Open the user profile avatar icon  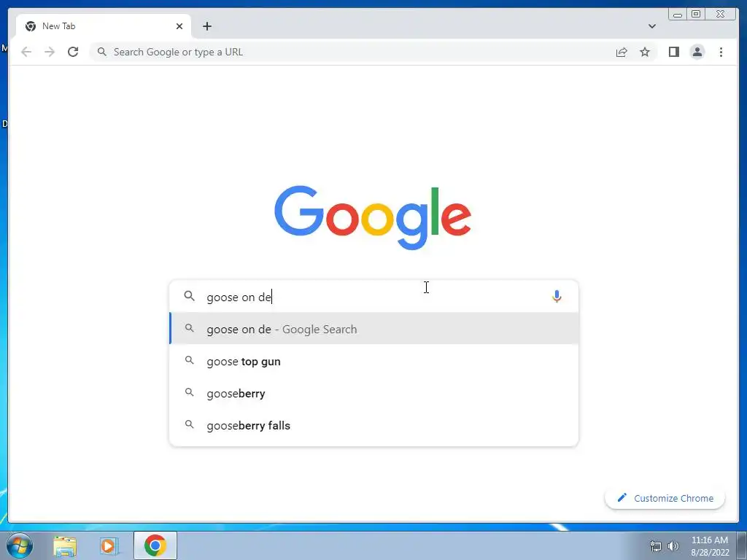click(697, 52)
